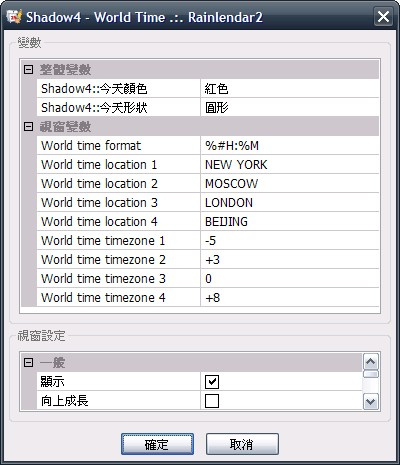
Task: Edit the MOSCOW location value
Action: tap(290, 184)
